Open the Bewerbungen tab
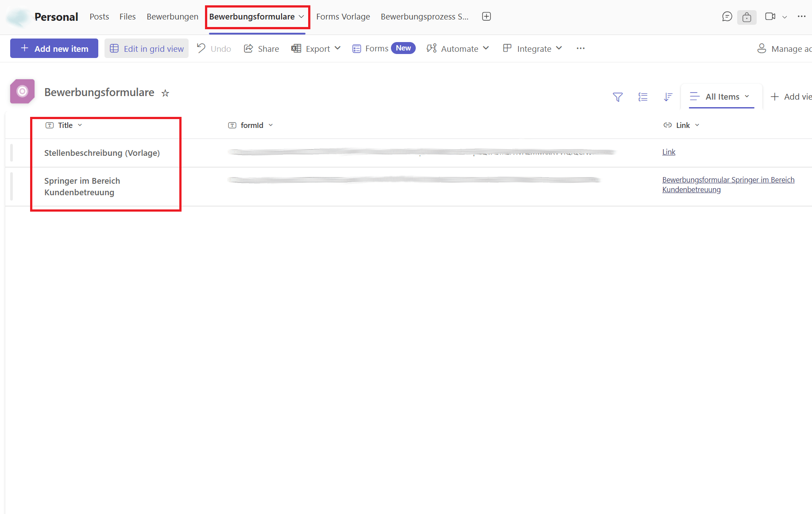Viewport: 812px width, 514px height. (x=172, y=16)
